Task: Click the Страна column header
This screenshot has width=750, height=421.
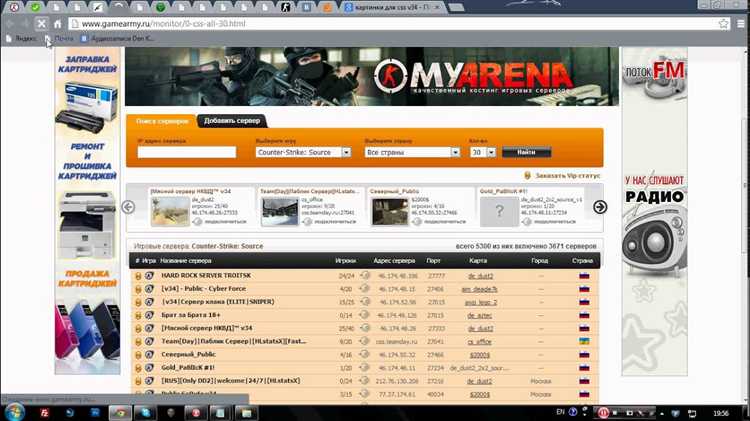Action: [583, 261]
